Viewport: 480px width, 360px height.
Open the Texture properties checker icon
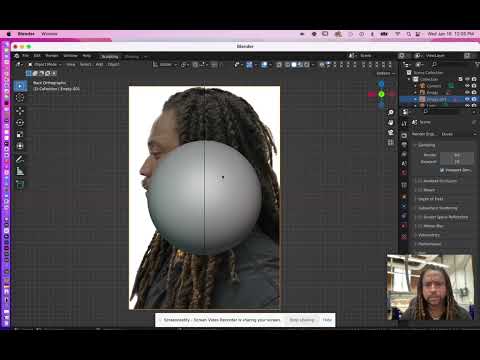point(404,237)
